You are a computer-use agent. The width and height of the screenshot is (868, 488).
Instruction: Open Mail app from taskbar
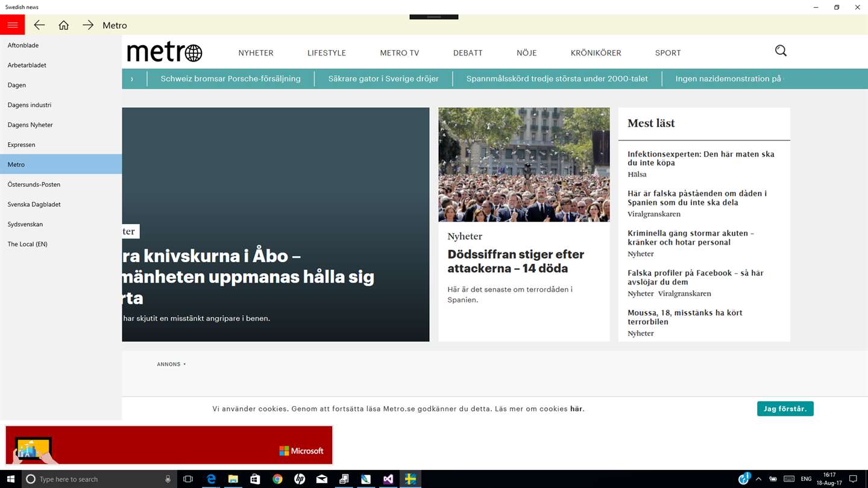click(x=322, y=479)
